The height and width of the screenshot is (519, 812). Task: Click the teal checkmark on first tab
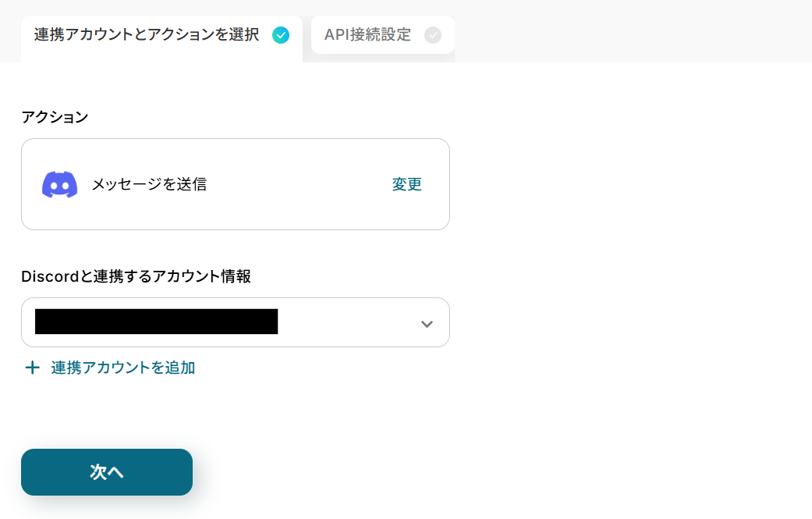[x=281, y=35]
